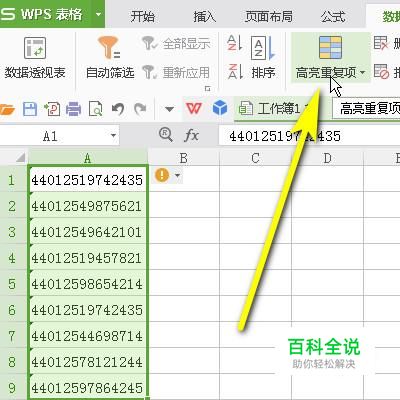Select cell A6 containing 44012519742435

[x=88, y=310]
